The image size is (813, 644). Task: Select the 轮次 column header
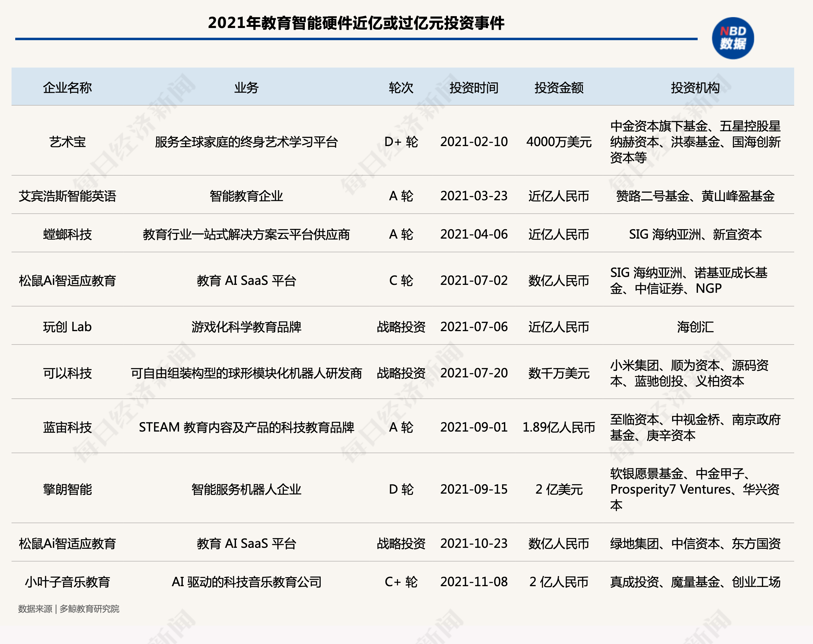point(401,88)
